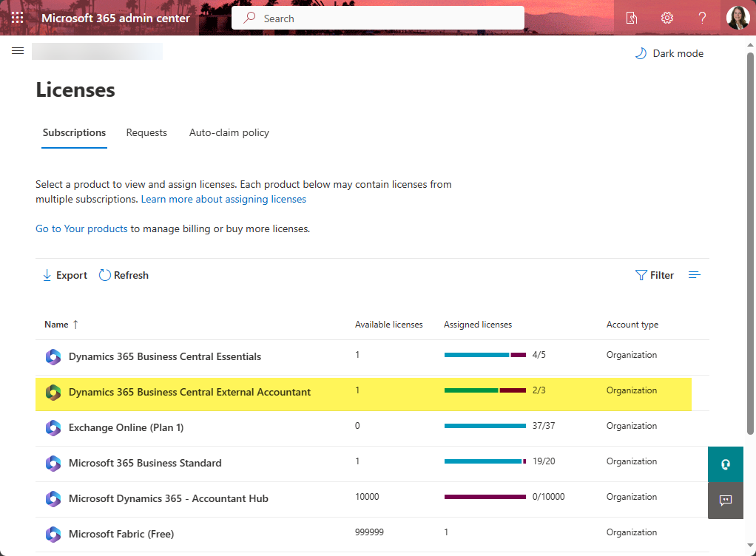Click the Microsoft Fabric (Free) product icon

point(53,534)
